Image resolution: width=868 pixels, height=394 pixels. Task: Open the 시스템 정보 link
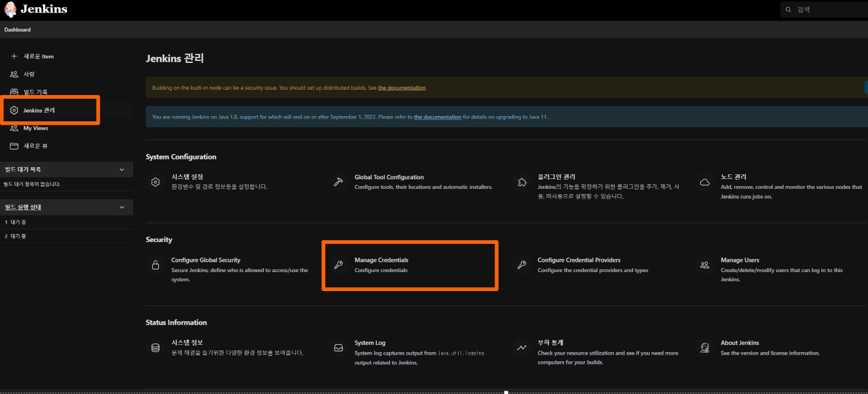click(x=187, y=343)
